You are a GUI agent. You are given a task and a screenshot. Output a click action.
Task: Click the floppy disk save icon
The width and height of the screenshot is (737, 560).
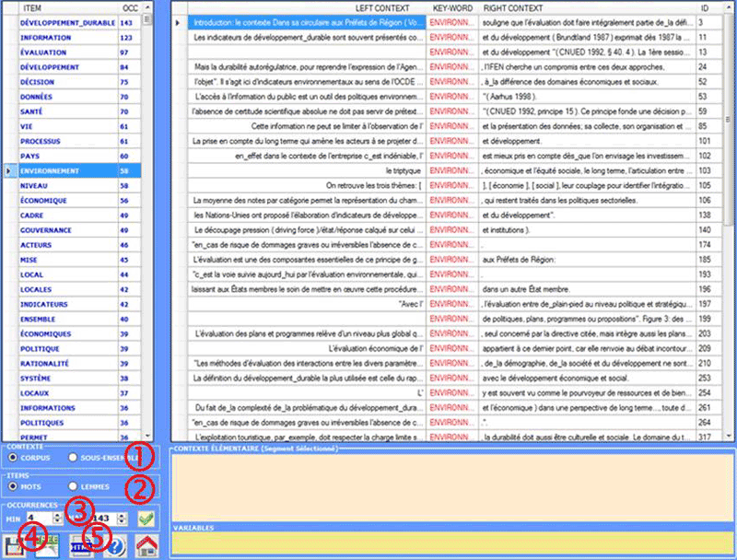coord(13,546)
